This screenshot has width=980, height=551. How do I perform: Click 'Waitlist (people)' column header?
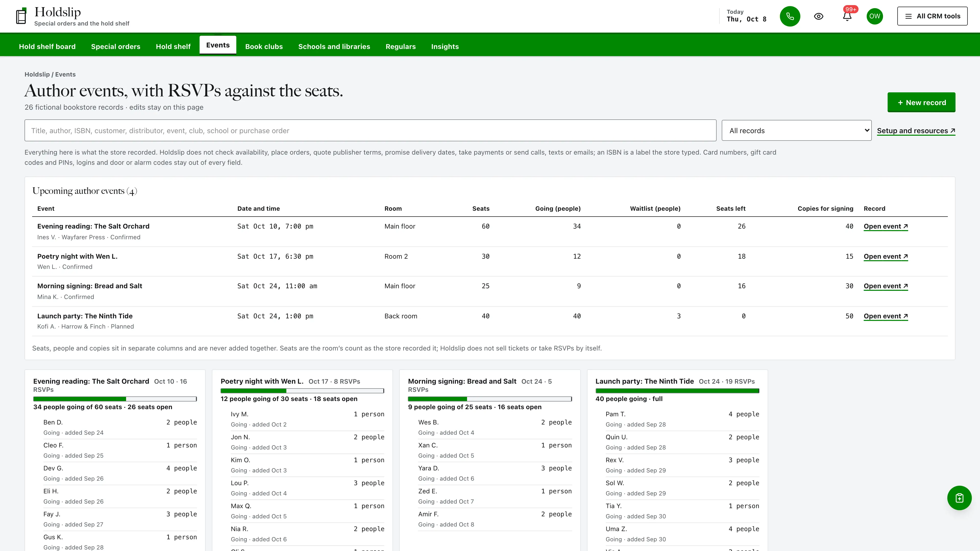[655, 208]
